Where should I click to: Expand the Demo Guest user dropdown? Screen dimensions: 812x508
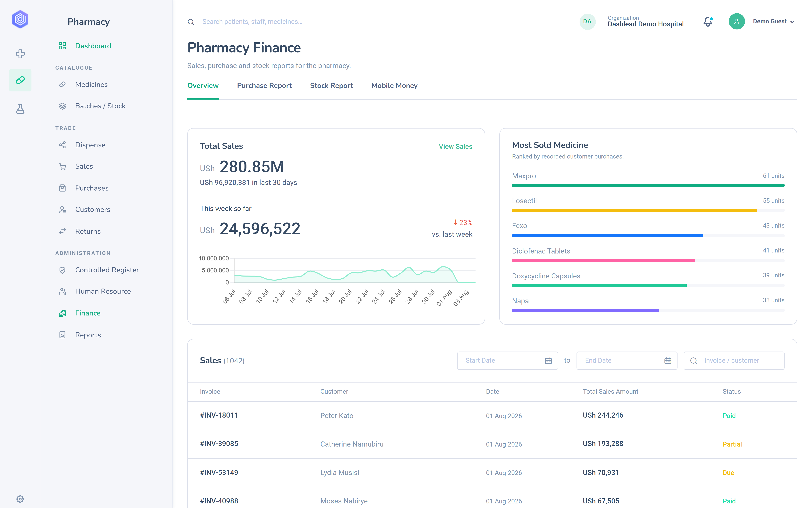(774, 22)
